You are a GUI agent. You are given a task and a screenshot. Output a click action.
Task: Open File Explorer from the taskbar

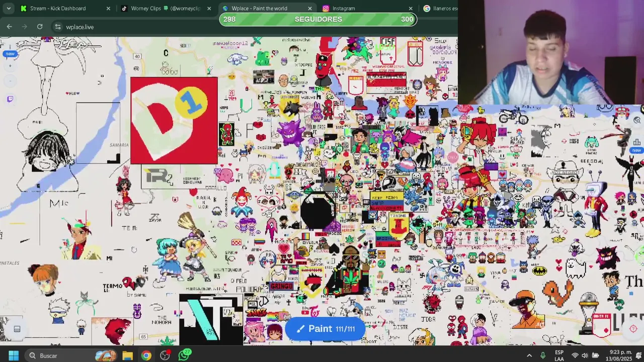127,355
